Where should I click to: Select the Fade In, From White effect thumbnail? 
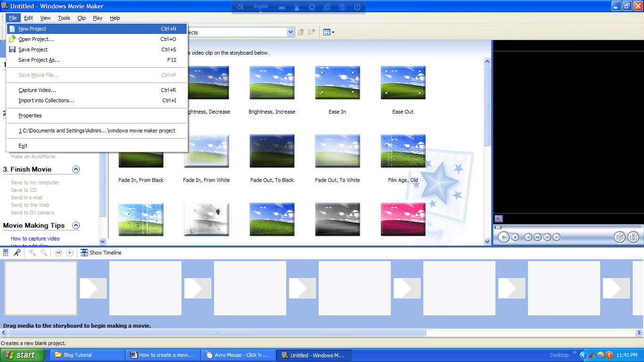[x=206, y=151]
